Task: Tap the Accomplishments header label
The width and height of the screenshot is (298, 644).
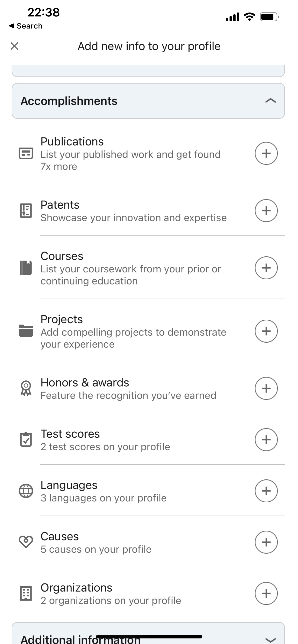Action: tap(69, 101)
